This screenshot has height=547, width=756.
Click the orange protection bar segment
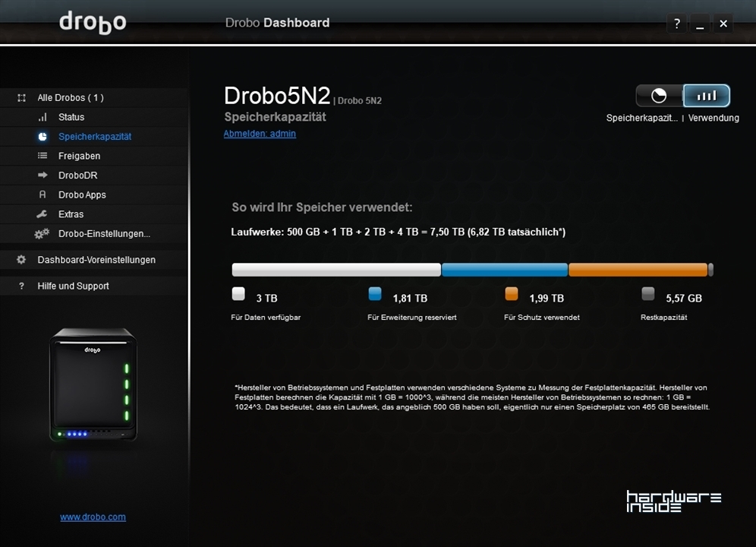point(638,270)
